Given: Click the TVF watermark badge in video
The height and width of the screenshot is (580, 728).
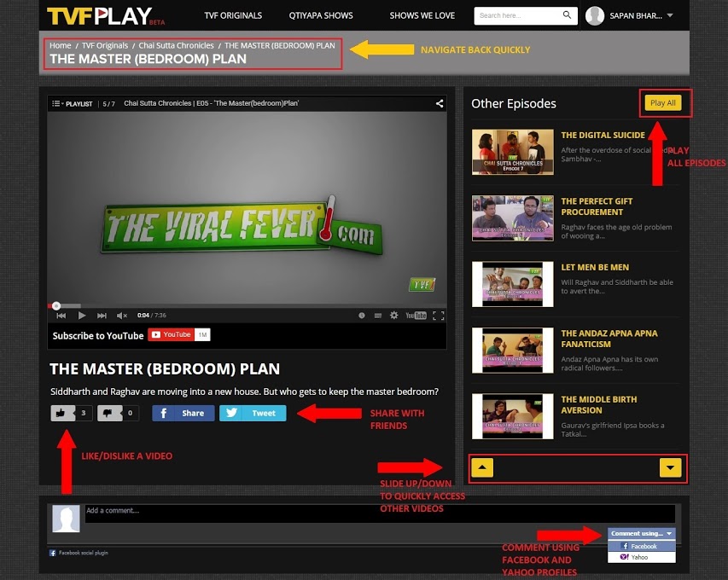Looking at the screenshot, I should coord(422,284).
